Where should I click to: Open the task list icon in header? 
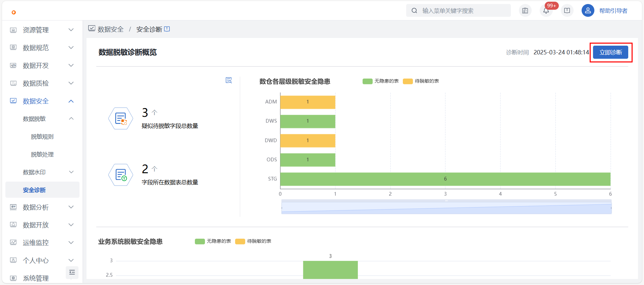coord(525,11)
